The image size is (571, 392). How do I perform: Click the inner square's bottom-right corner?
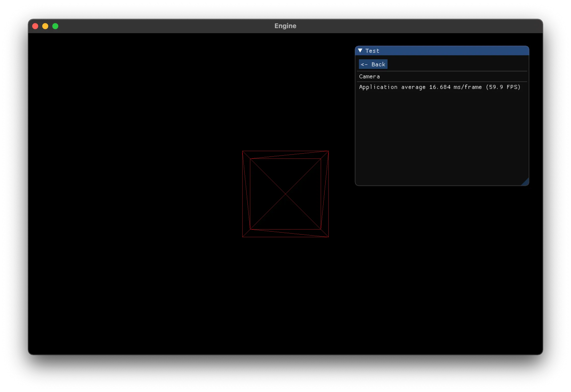(321, 229)
